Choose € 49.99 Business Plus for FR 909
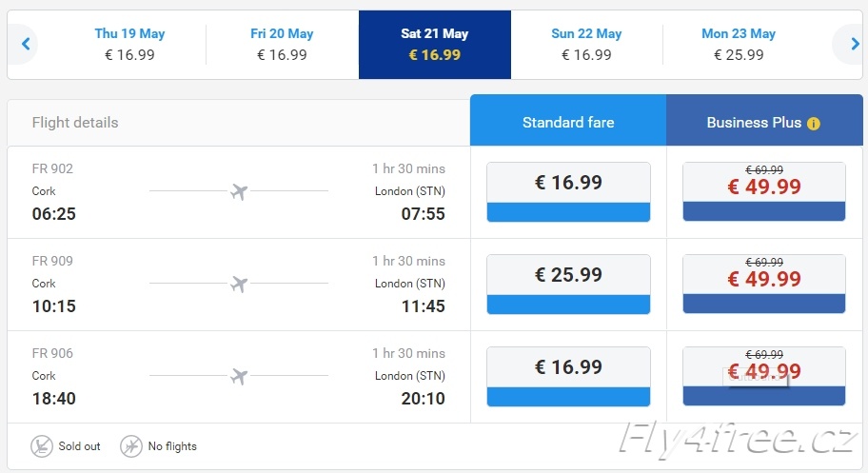The height and width of the screenshot is (473, 868). pos(764,285)
